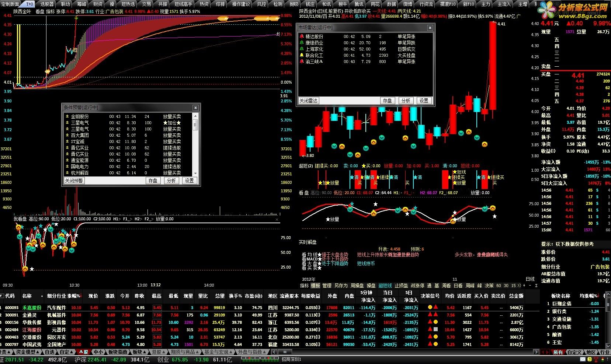
Task: Switch to the 主力 tab
Action: (486, 4)
